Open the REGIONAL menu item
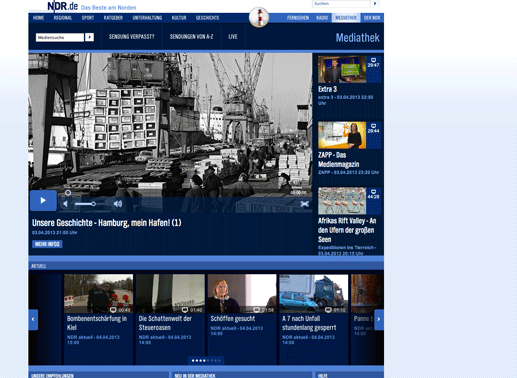517x378 pixels. click(63, 18)
